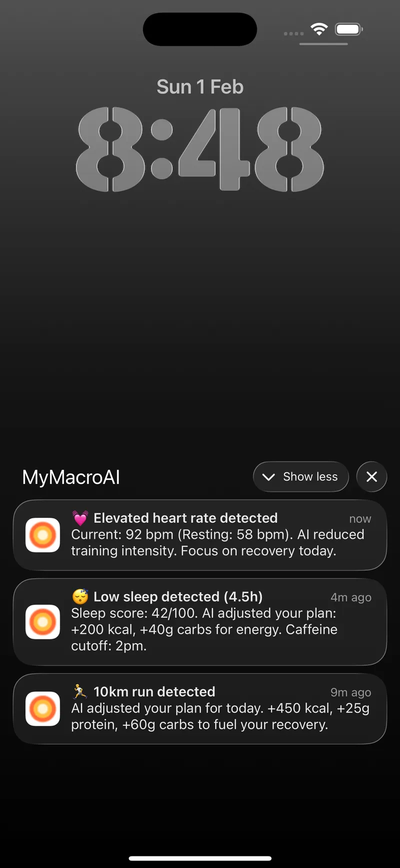
Task: Tap the sleeping face emoji icon
Action: point(80,596)
